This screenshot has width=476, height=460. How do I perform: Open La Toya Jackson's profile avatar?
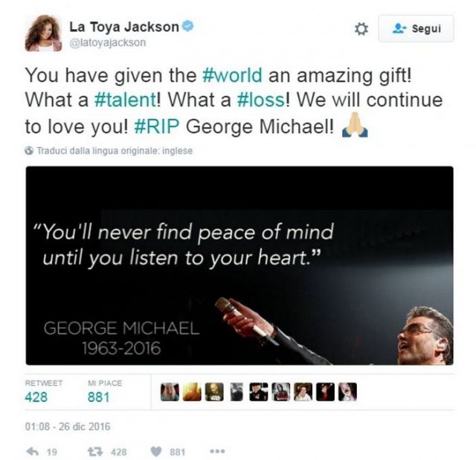point(43,33)
